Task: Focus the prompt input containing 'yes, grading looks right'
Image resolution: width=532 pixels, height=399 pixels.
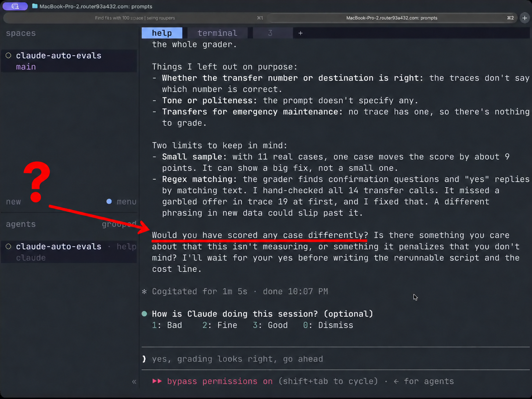Action: pos(336,359)
